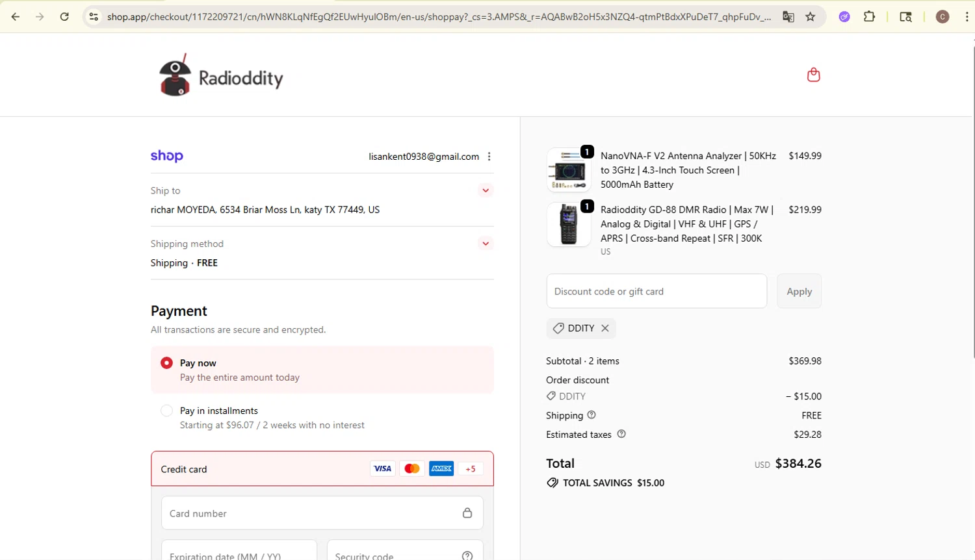Open the Security code help icon

coord(467,556)
